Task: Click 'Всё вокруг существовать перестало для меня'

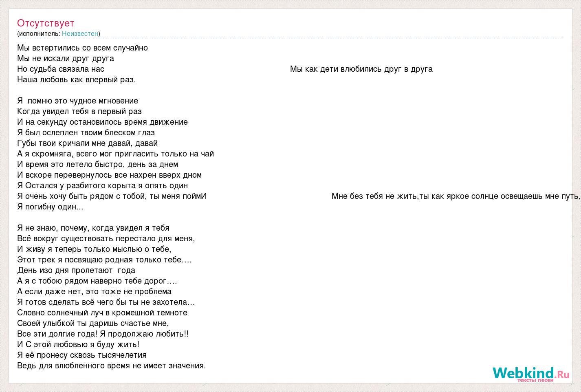Action: 106,239
